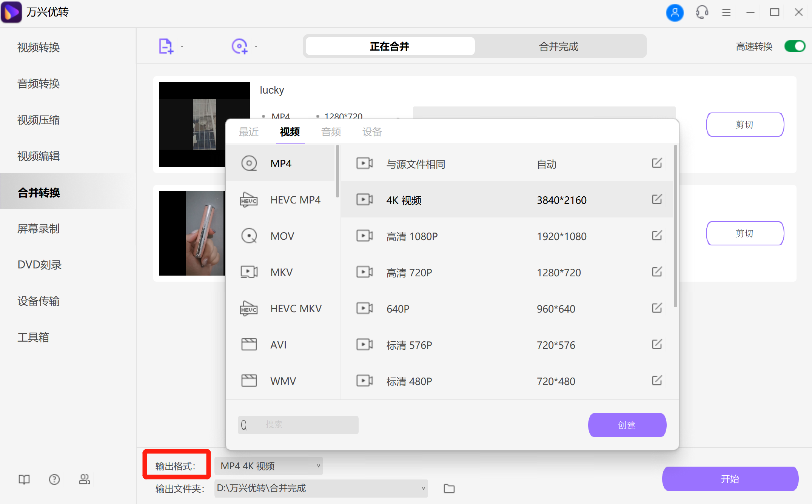Click 剪切 next to the lucky video
Screen dimensions: 812x504
click(744, 125)
